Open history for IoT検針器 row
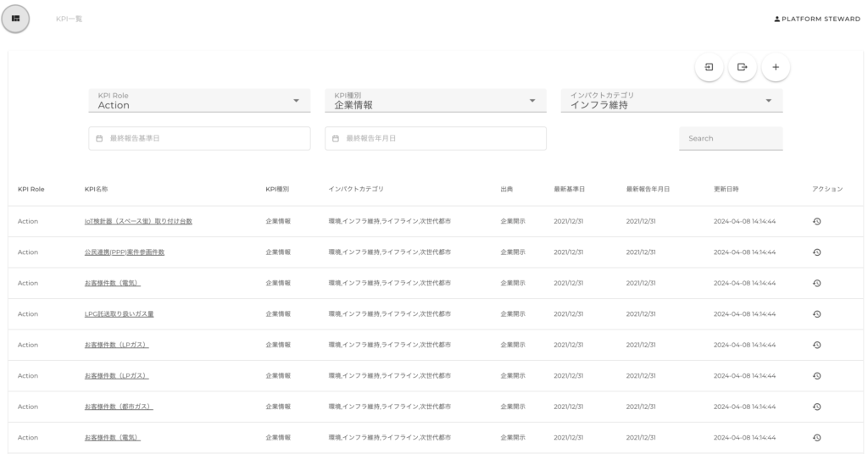The width and height of the screenshot is (868, 454). [x=816, y=221]
